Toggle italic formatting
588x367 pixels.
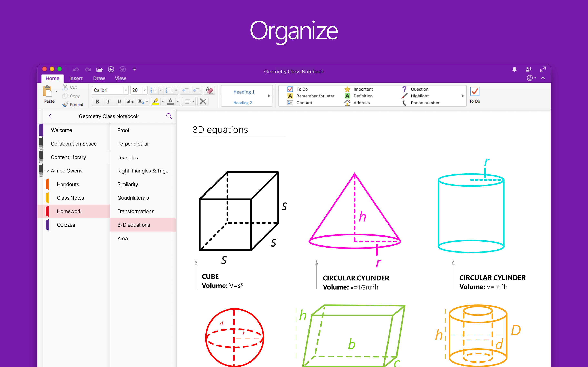coord(108,102)
